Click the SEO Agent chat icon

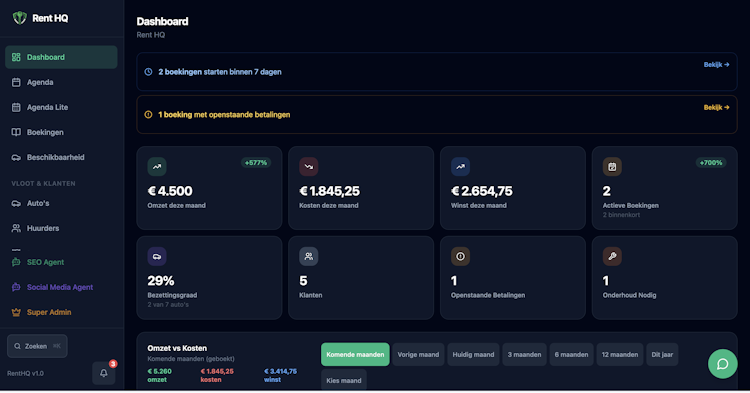tap(16, 262)
